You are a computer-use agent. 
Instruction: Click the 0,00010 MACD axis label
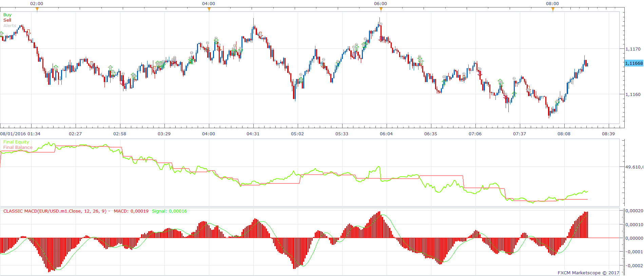634,224
